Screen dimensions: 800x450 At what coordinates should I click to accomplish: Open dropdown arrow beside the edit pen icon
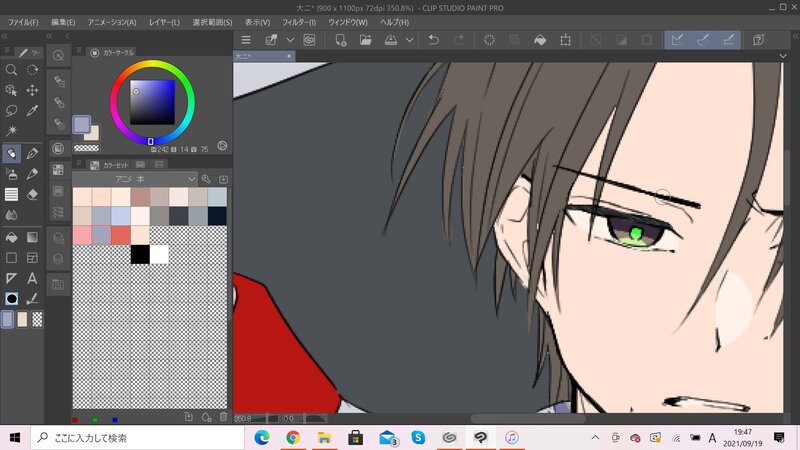(290, 40)
